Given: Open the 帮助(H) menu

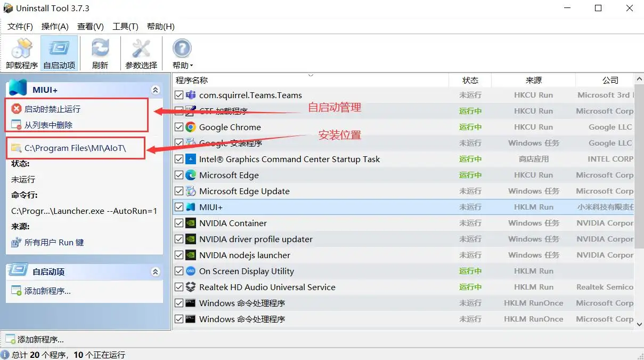Looking at the screenshot, I should [x=160, y=26].
